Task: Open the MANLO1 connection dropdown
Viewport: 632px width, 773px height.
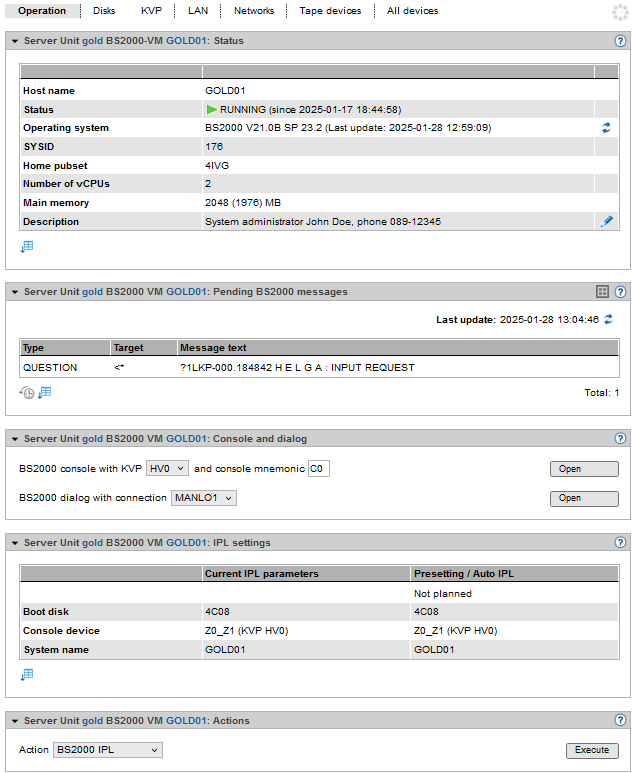Action: pos(204,497)
